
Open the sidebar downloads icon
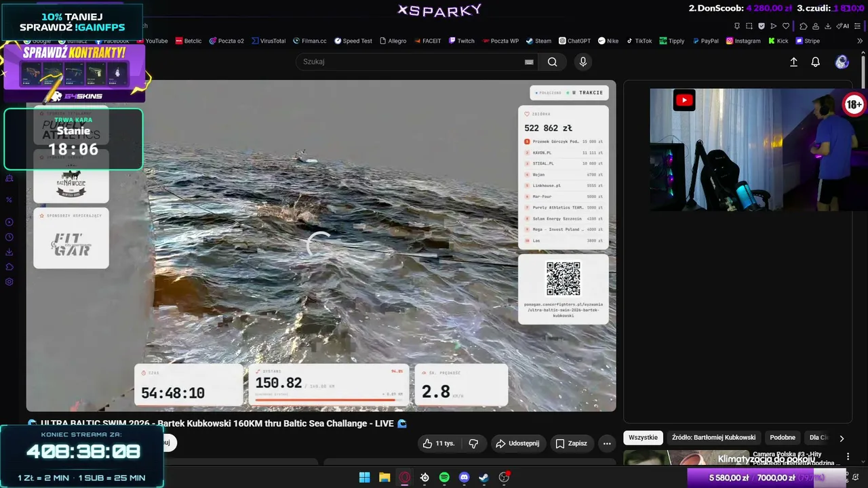click(x=9, y=252)
